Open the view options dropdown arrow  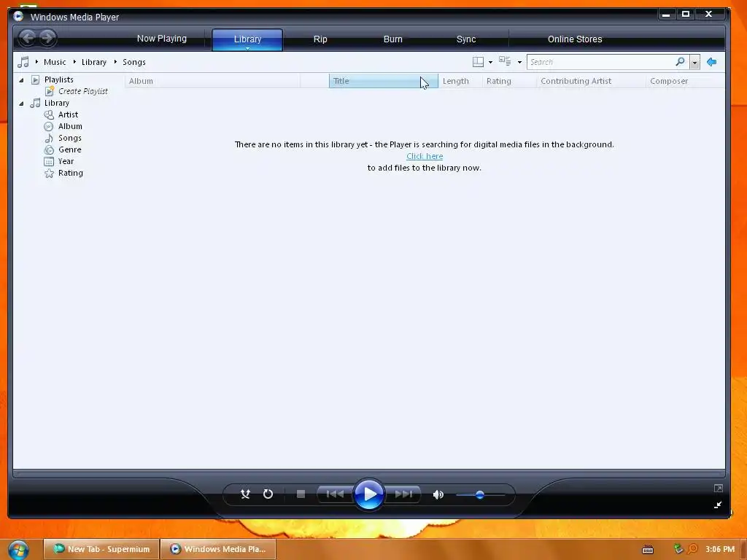[519, 63]
